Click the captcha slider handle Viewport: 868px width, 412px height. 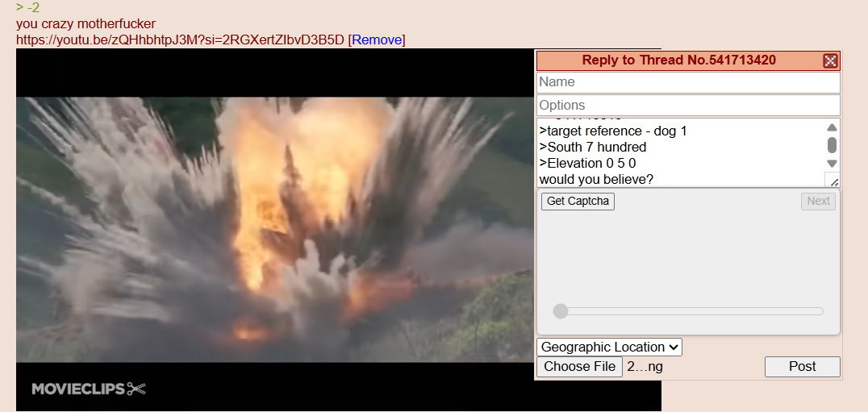coord(561,311)
